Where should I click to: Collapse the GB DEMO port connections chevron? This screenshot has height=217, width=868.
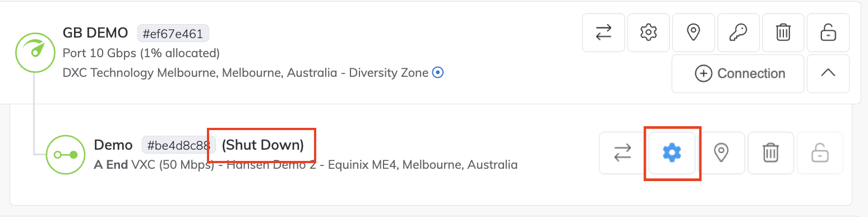[x=828, y=73]
